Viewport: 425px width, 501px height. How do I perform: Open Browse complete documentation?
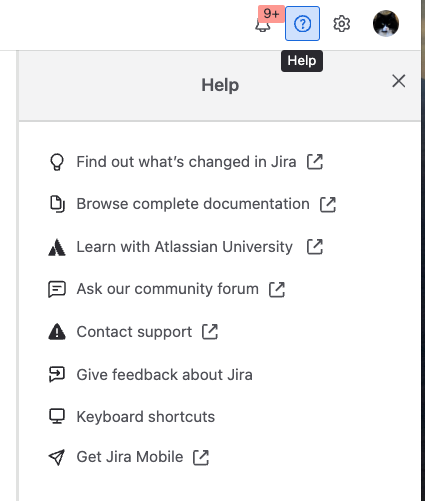click(x=193, y=204)
